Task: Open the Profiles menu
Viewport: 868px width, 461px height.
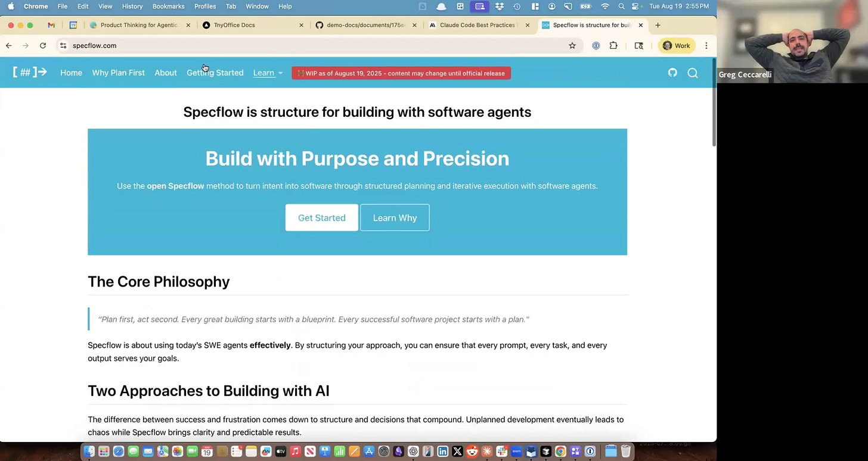Action: point(205,6)
